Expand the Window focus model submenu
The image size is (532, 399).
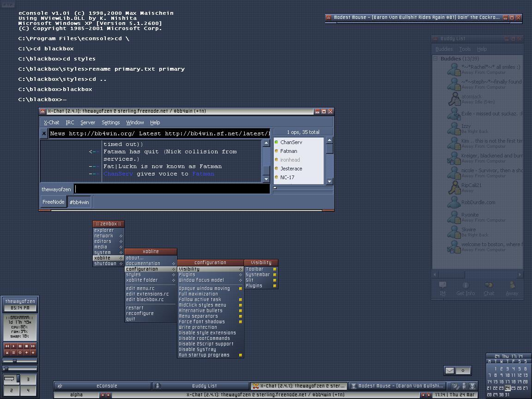[x=211, y=280]
